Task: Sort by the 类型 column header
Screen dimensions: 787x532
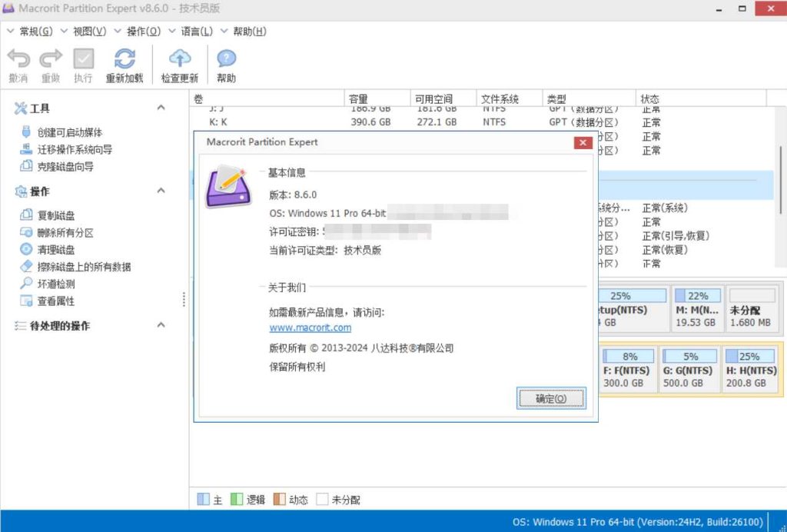Action: point(589,99)
